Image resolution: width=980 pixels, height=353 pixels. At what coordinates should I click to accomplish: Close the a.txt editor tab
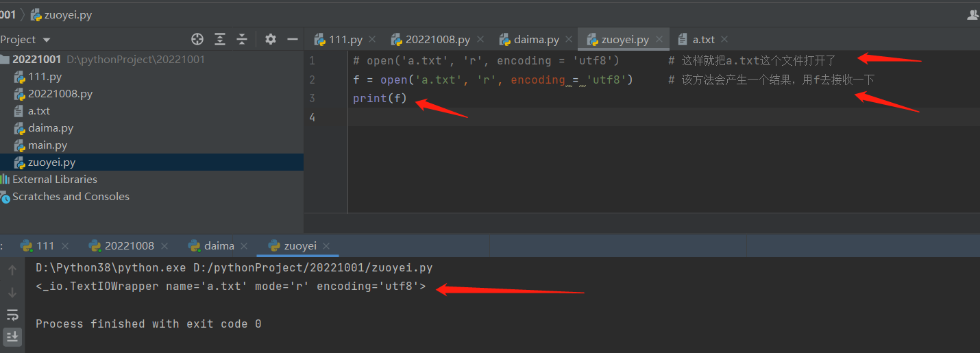point(724,40)
